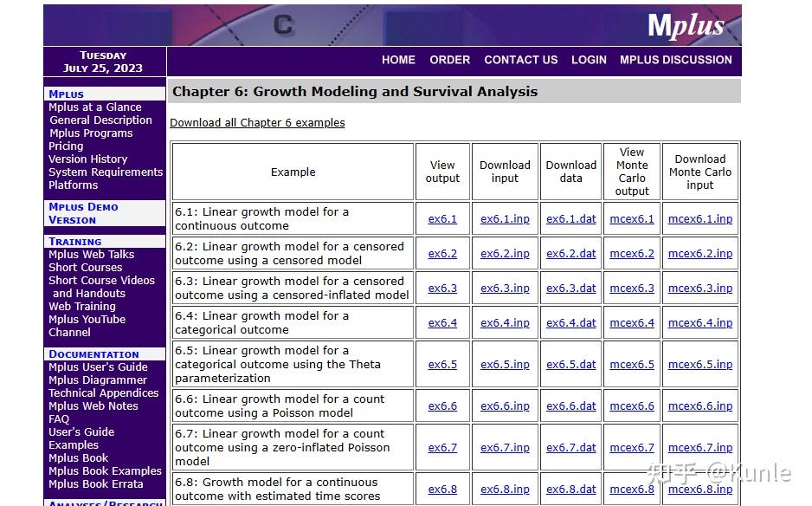Image resolution: width=812 pixels, height=506 pixels.
Task: Download Monte Carlo input mcex6.8.inp
Action: 699,489
